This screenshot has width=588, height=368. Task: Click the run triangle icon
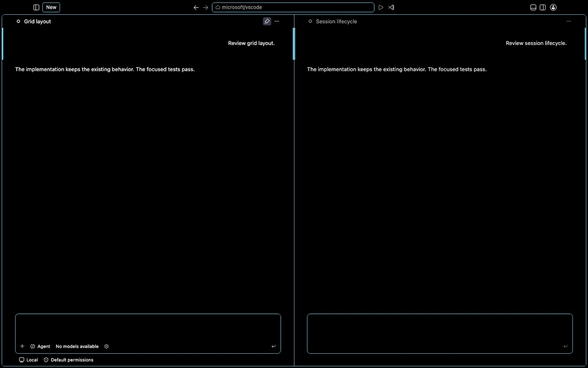pos(381,8)
